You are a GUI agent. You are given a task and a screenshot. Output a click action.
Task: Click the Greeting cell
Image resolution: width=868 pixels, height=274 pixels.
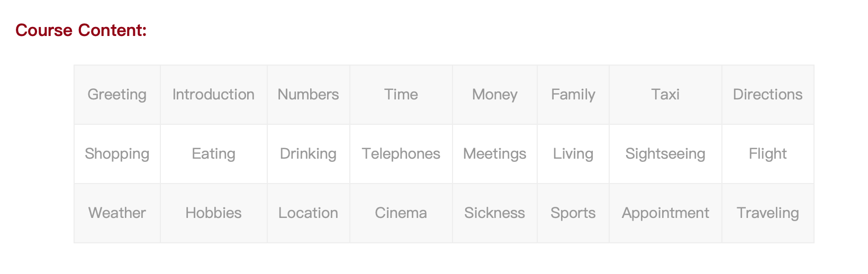pos(117,95)
